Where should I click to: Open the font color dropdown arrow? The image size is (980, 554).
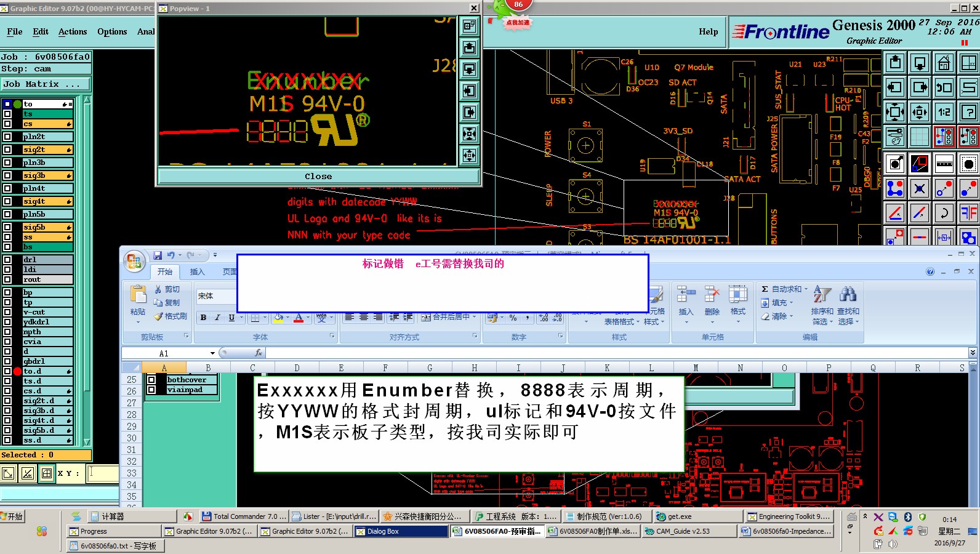[x=307, y=318]
